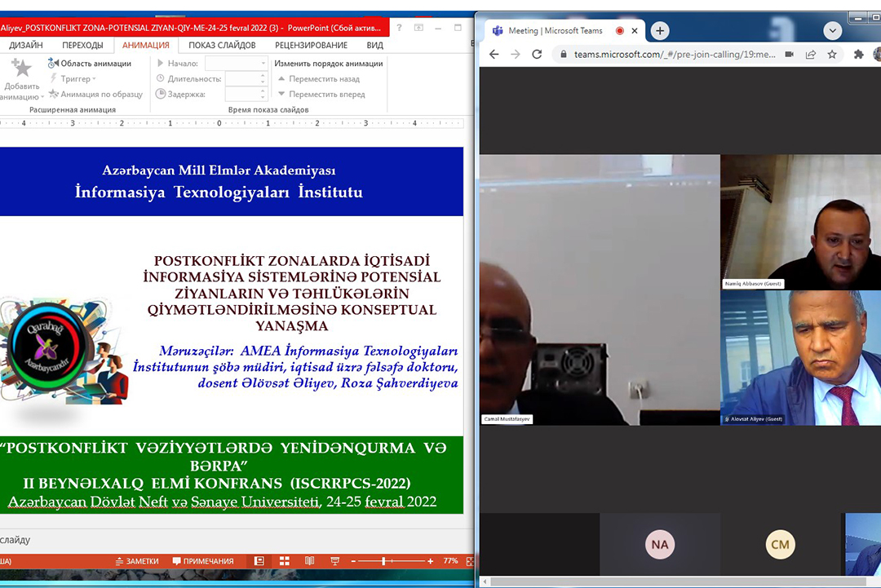Open the browser extensions puzzle icon
This screenshot has height=588, width=881.
[x=858, y=55]
